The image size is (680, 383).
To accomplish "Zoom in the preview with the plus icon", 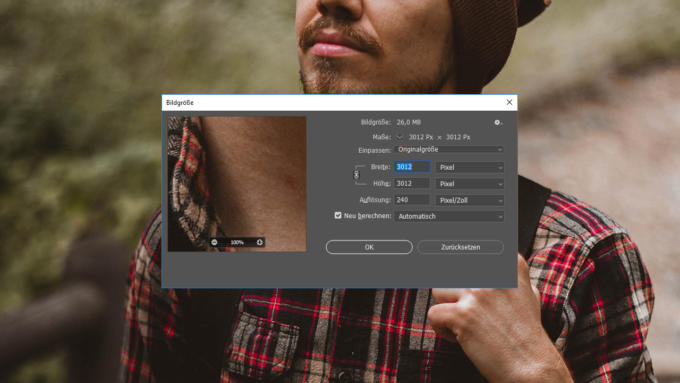I will 259,242.
